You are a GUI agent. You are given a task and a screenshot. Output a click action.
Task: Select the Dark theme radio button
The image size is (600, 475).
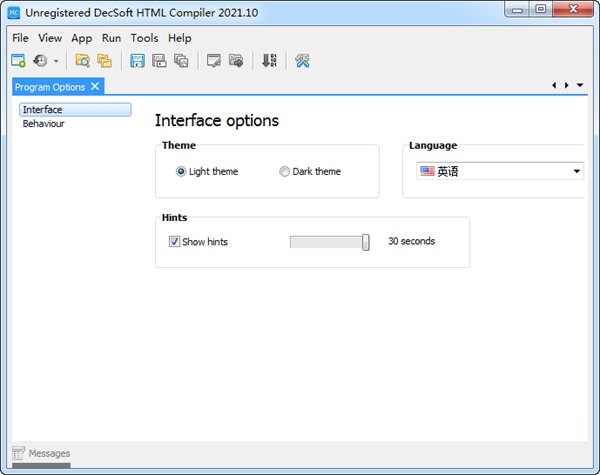pos(285,171)
